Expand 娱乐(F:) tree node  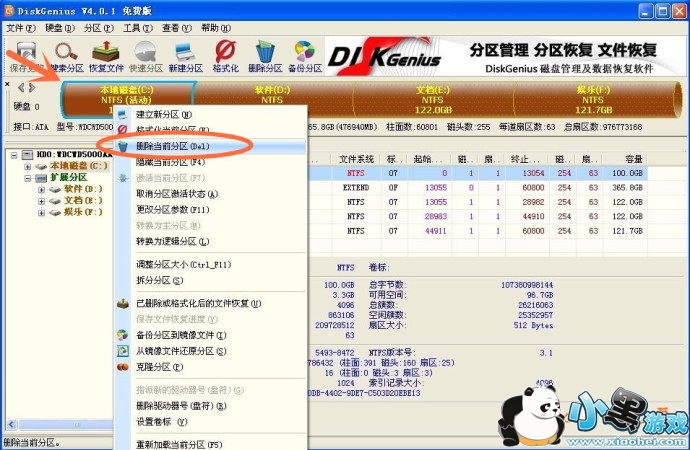pyautogui.click(x=41, y=212)
